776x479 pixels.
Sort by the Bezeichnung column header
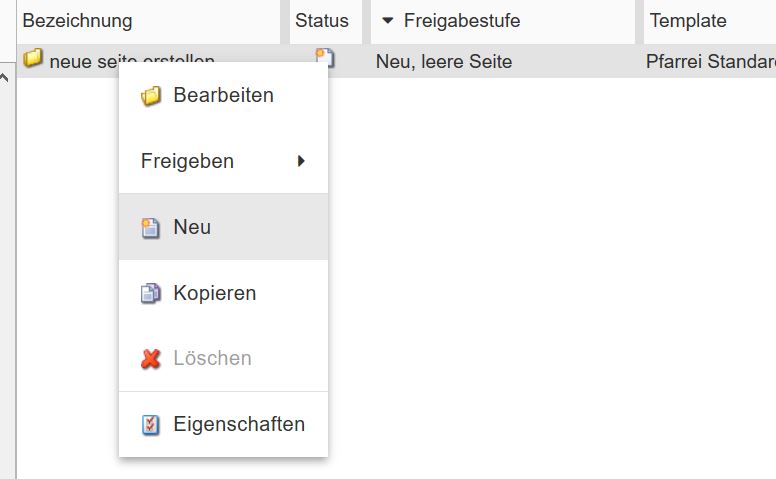[77, 21]
